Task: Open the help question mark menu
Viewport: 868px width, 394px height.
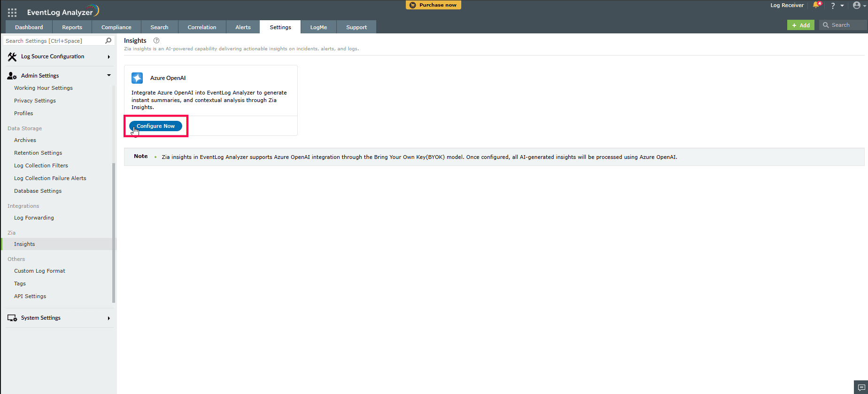Action: point(833,6)
